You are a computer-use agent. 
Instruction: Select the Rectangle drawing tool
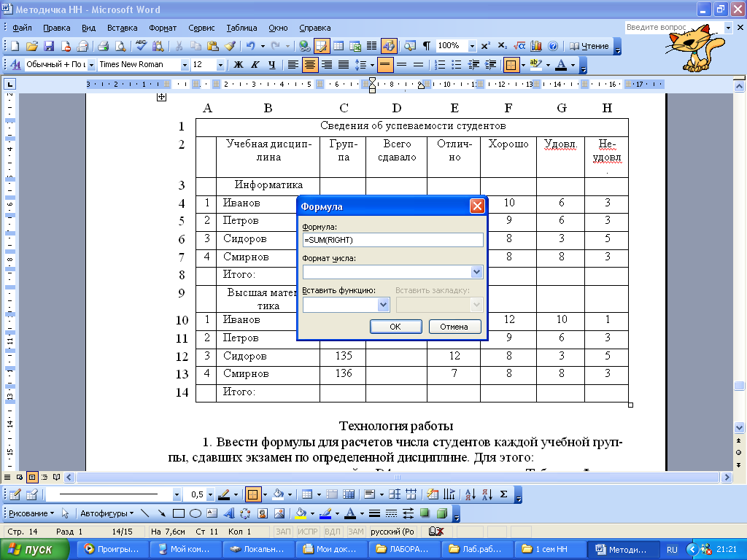179,513
